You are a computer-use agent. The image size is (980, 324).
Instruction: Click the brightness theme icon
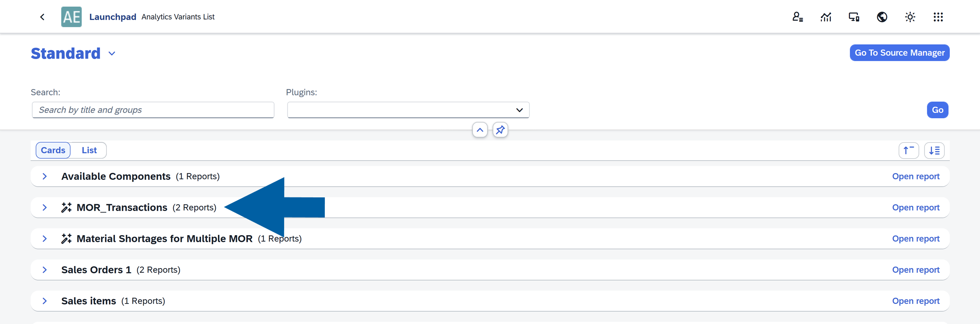910,16
